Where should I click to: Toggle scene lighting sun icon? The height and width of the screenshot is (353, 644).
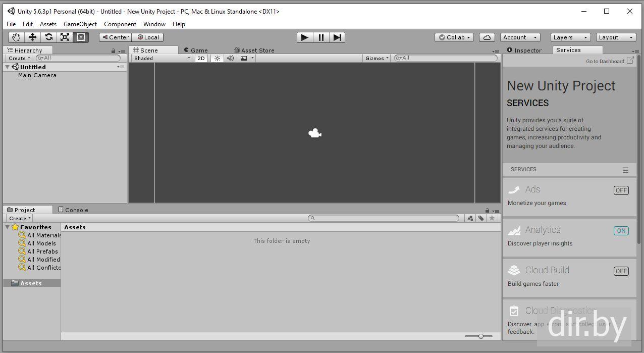[x=217, y=58]
